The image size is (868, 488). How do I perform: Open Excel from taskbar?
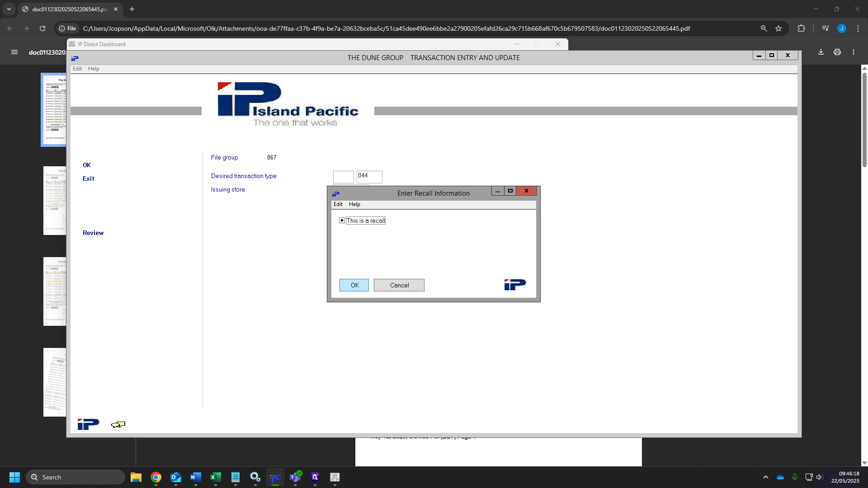click(x=216, y=477)
